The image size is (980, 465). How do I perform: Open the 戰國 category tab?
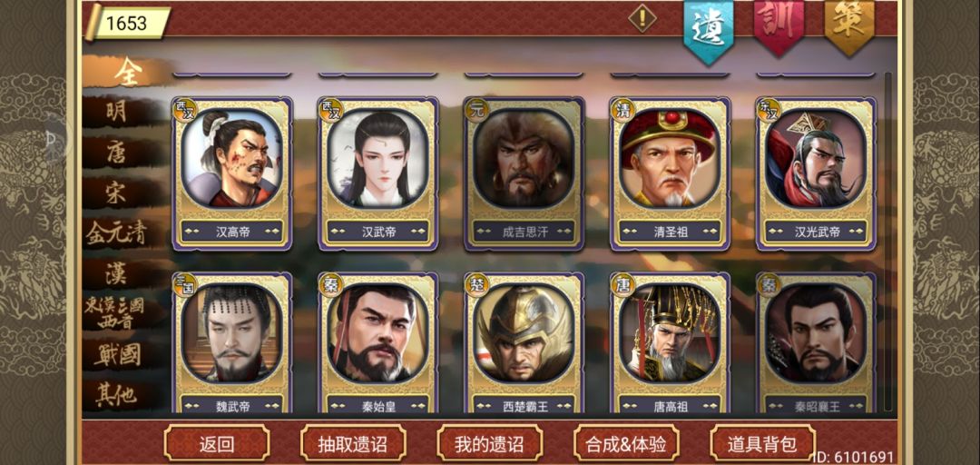(116, 355)
